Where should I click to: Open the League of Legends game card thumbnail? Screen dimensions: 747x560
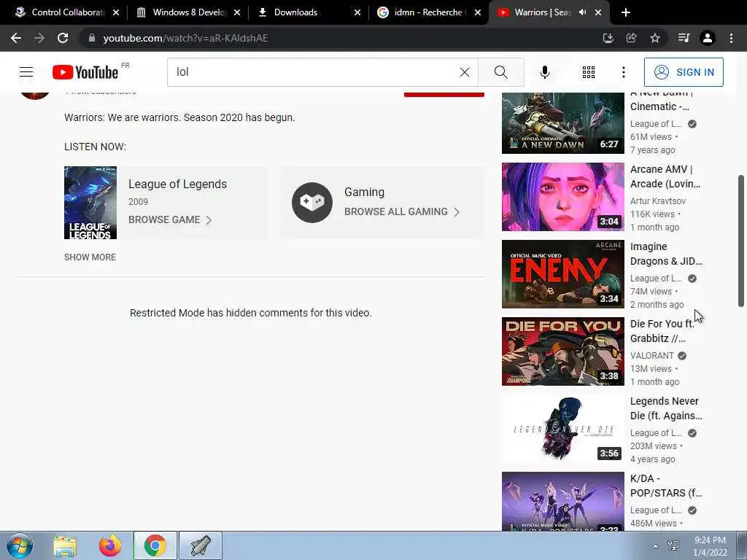tap(90, 203)
